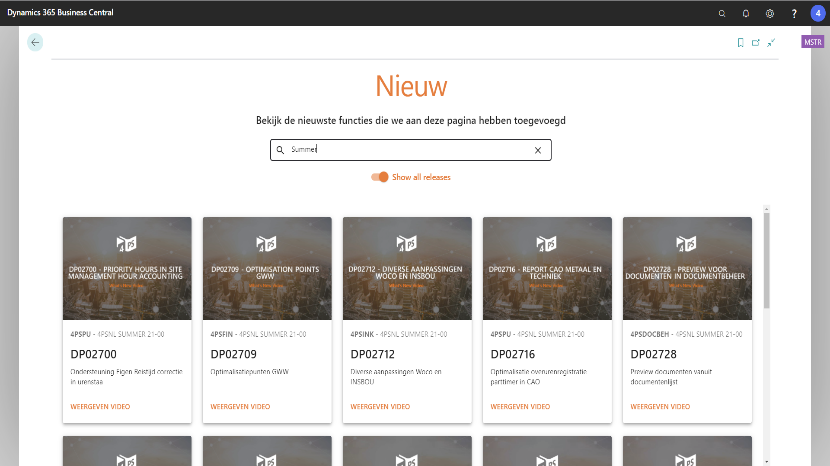Click the 4PSDOCBEH release label
This screenshot has height=466, width=830.
[686, 334]
